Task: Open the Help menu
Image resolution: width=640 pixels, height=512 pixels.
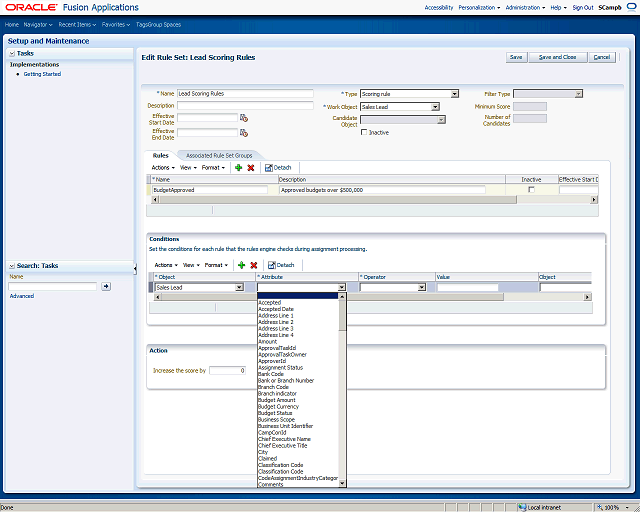Action: point(558,7)
